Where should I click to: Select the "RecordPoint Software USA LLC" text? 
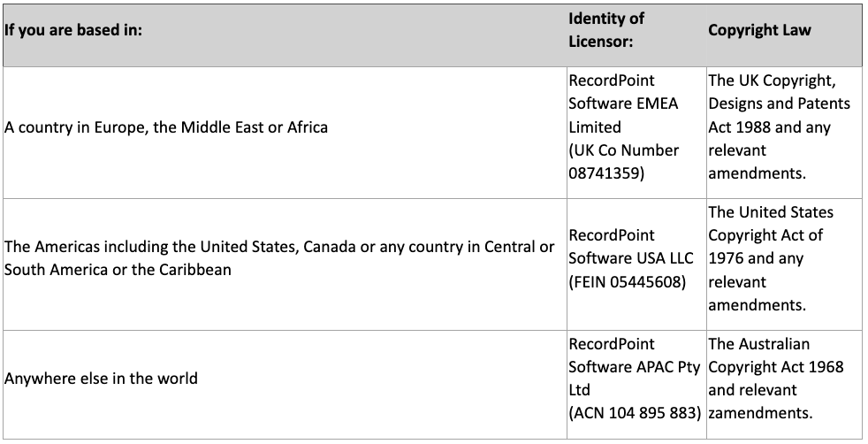(x=630, y=247)
